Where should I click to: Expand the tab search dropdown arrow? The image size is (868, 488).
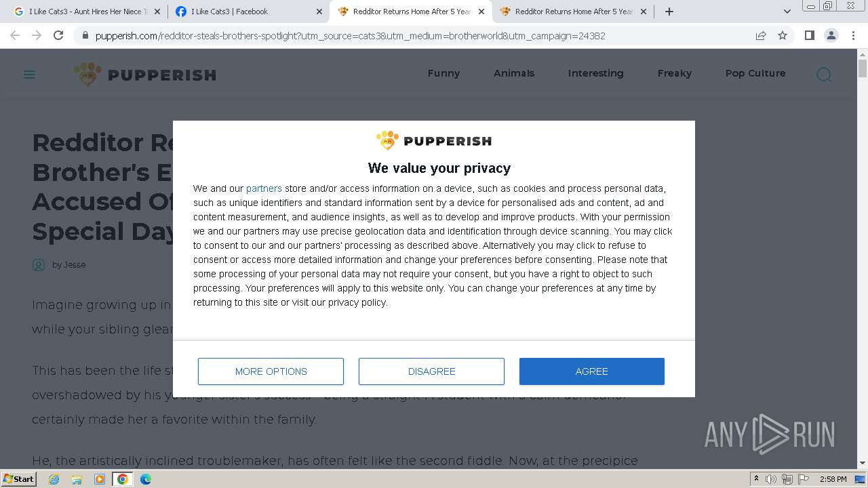787,12
